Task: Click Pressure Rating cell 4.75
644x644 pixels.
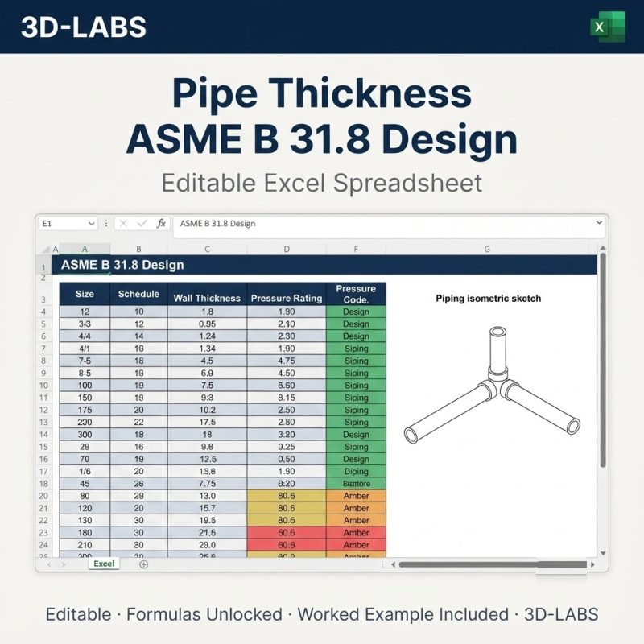Action: (287, 361)
